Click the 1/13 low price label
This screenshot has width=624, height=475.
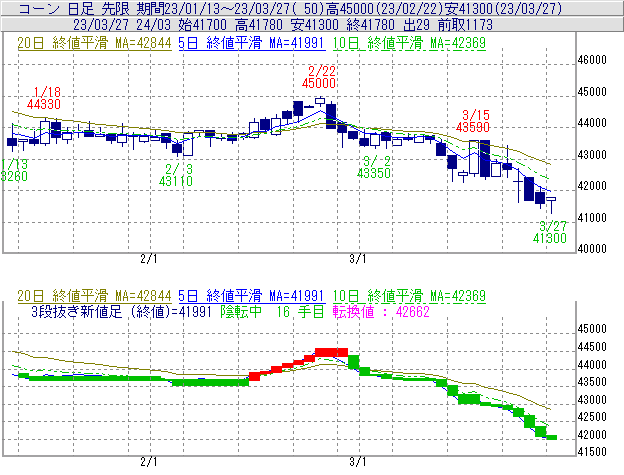pyautogui.click(x=14, y=170)
